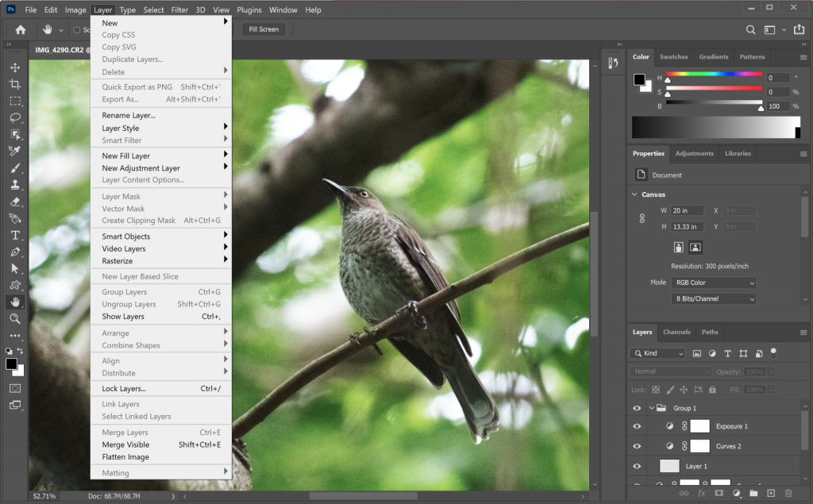Screen dimensions: 813x504
Task: Open the Filter menu
Action: pos(179,10)
